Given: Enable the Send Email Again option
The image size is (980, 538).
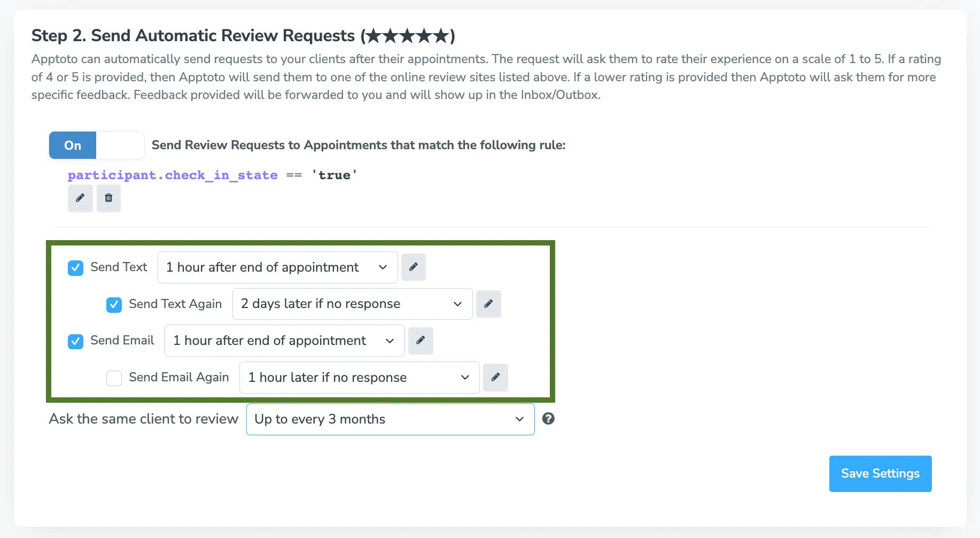Looking at the screenshot, I should (114, 378).
